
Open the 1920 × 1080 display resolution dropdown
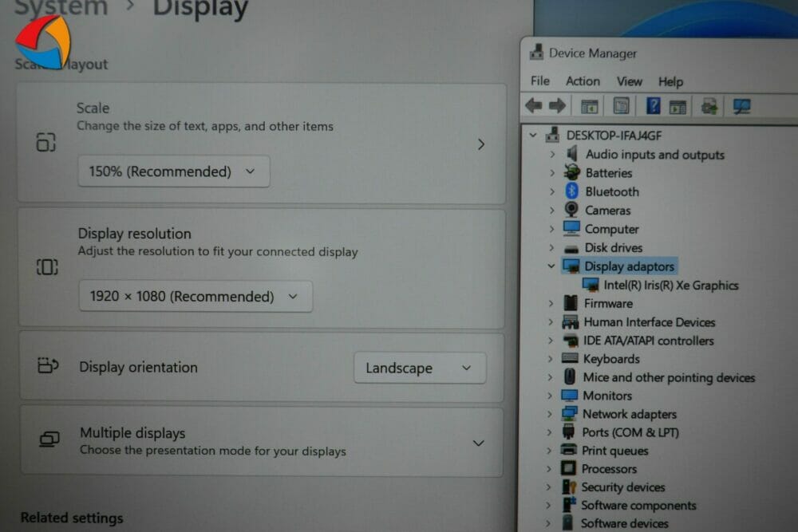pyautogui.click(x=196, y=296)
